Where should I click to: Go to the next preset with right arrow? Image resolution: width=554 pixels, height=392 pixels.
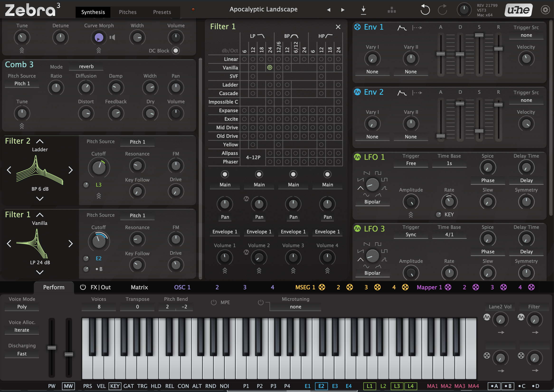click(342, 10)
